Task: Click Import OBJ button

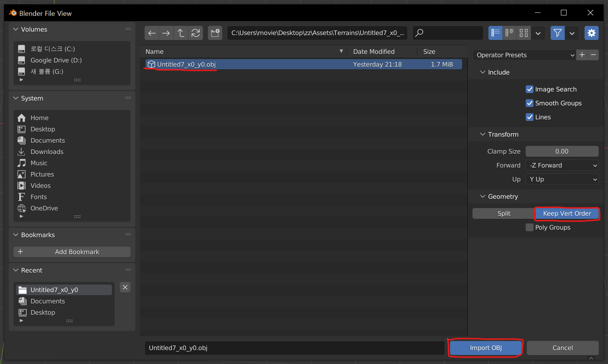Action: 485,348
